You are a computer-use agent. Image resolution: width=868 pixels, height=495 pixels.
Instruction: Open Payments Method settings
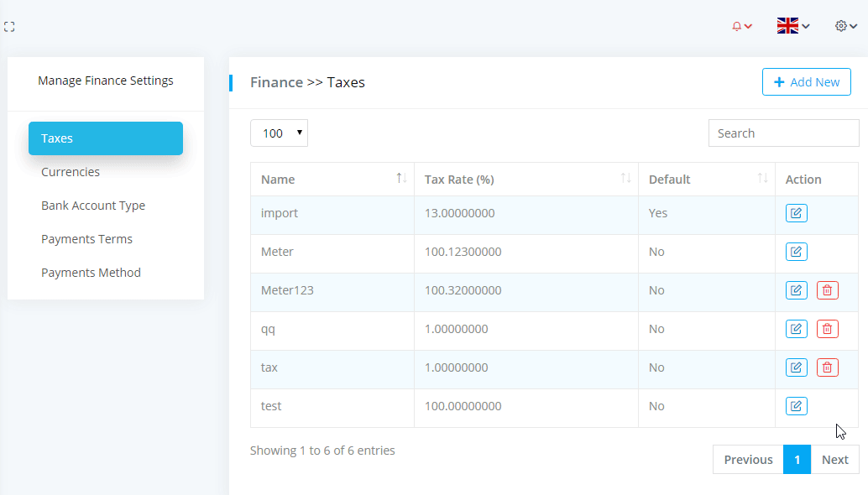point(91,273)
